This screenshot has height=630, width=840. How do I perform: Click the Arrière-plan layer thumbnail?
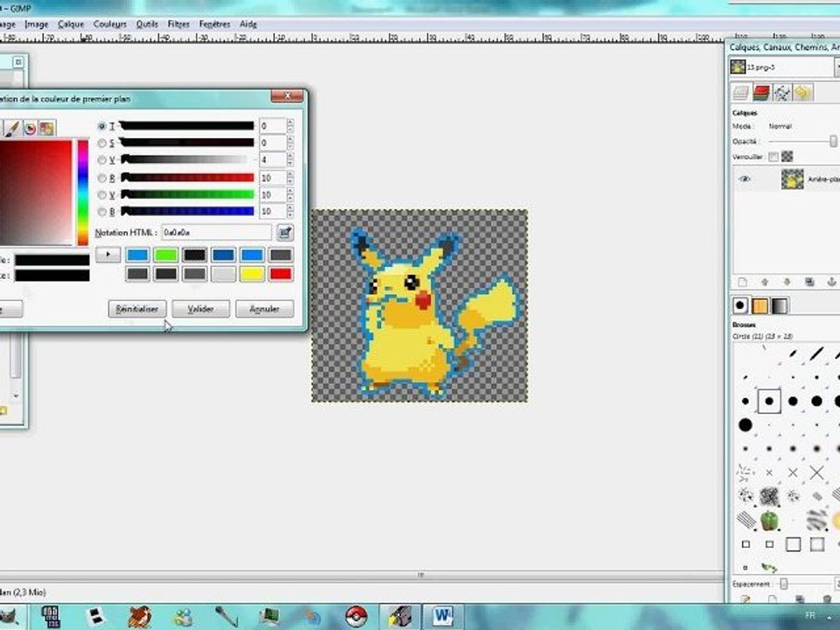pos(793,178)
